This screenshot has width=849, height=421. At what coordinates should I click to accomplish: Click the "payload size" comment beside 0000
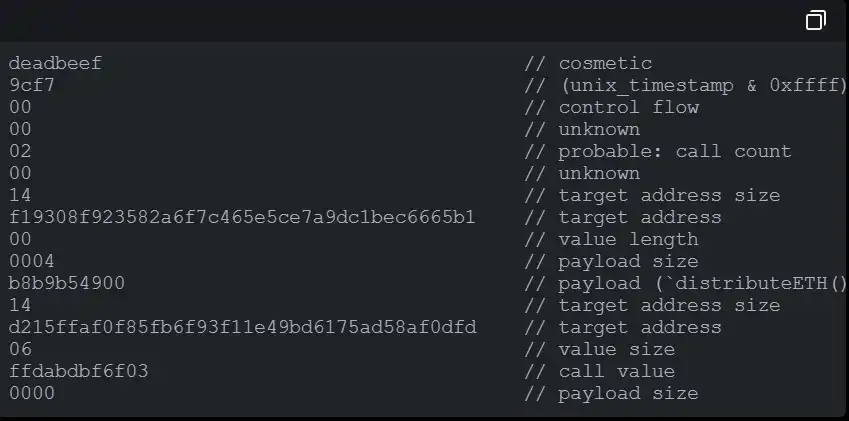click(x=628, y=394)
